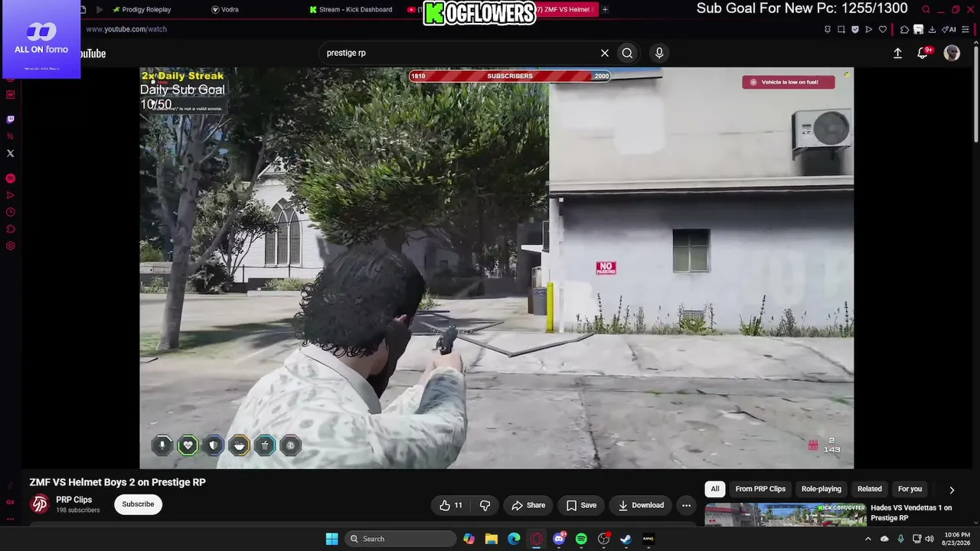Open Discord from the taskbar

[x=559, y=539]
